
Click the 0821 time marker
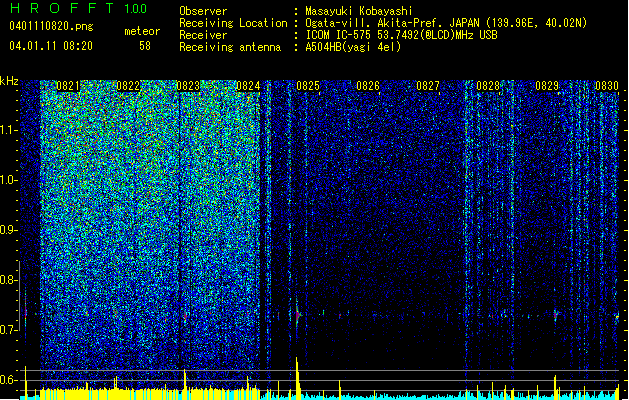68,86
